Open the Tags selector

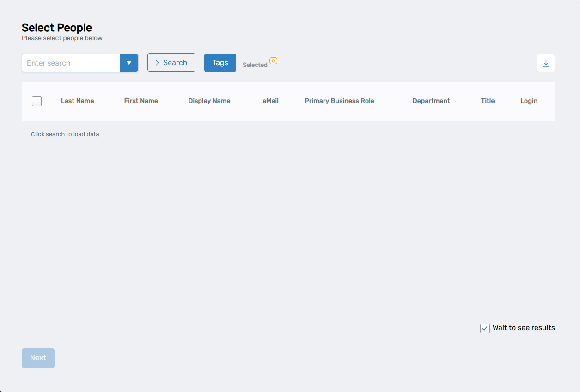(220, 62)
